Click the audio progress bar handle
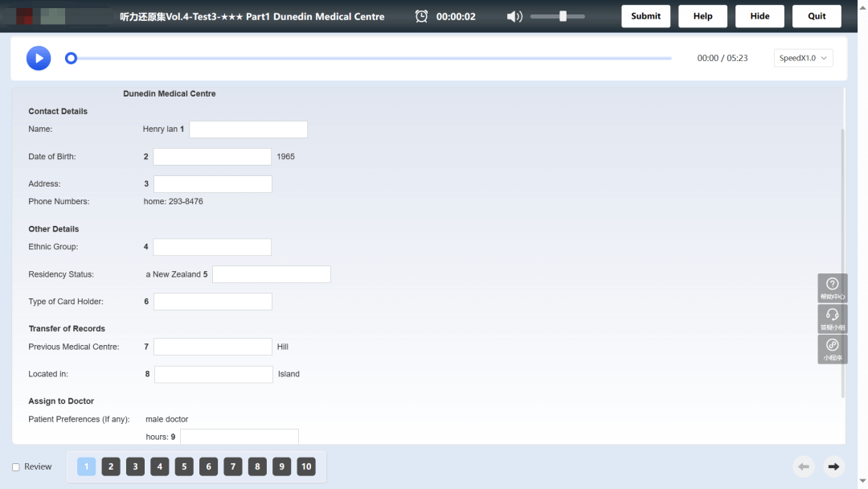This screenshot has width=868, height=489. click(71, 58)
